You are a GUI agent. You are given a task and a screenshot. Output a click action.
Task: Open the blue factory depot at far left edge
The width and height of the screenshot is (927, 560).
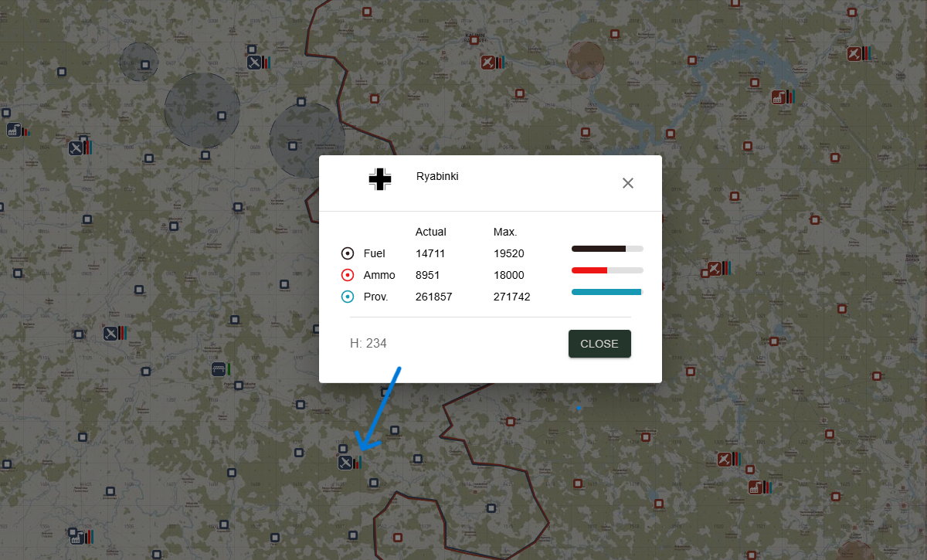13,130
